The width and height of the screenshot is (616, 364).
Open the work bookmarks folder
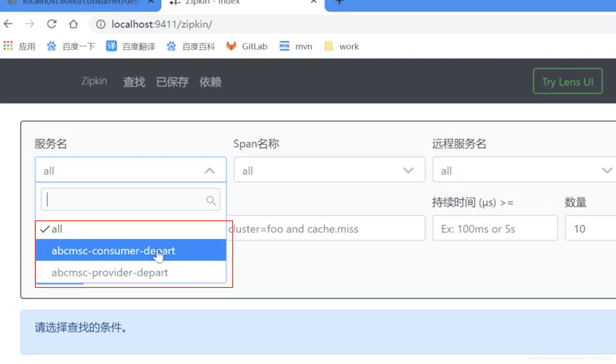pos(341,46)
